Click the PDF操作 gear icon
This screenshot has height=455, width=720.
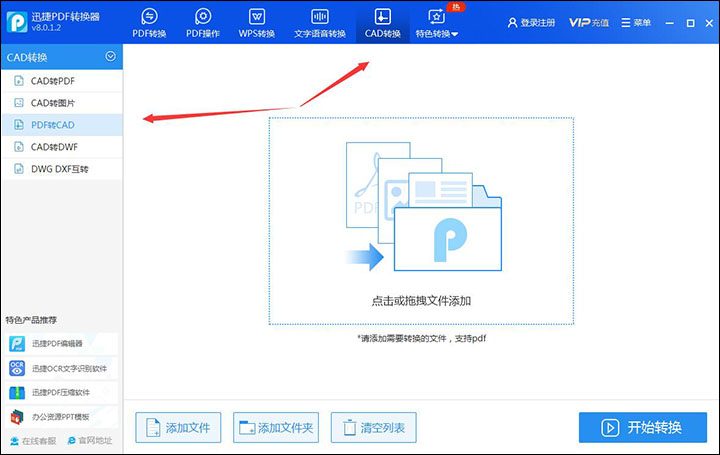click(x=203, y=17)
